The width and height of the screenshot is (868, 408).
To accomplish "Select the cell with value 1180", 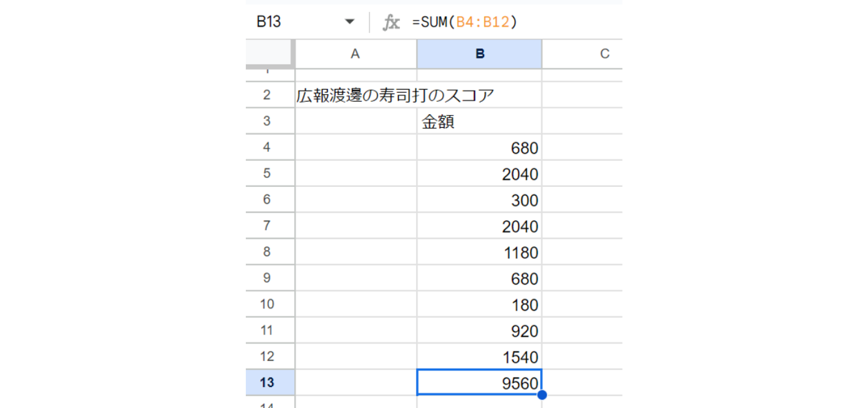I will [x=479, y=253].
